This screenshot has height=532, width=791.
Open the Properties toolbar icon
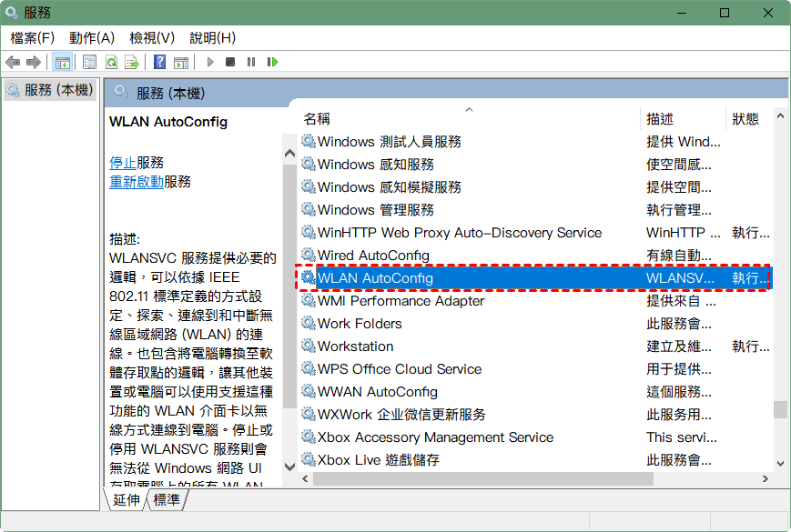point(89,63)
